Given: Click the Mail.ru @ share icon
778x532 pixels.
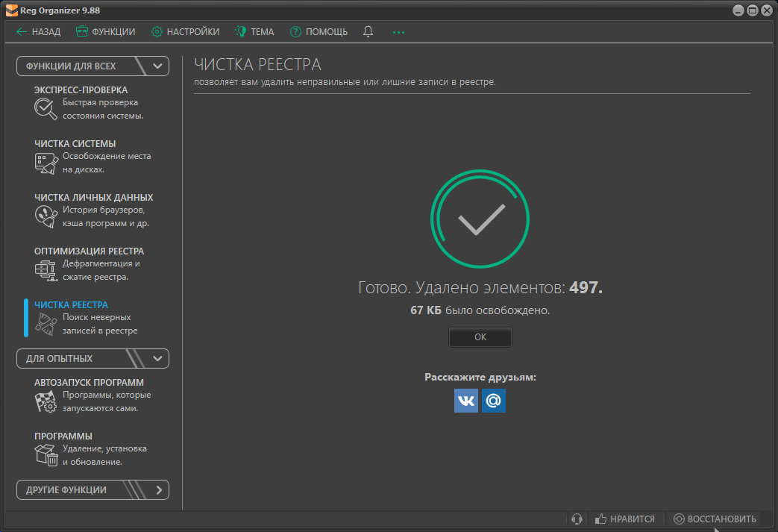Looking at the screenshot, I should coord(493,401).
